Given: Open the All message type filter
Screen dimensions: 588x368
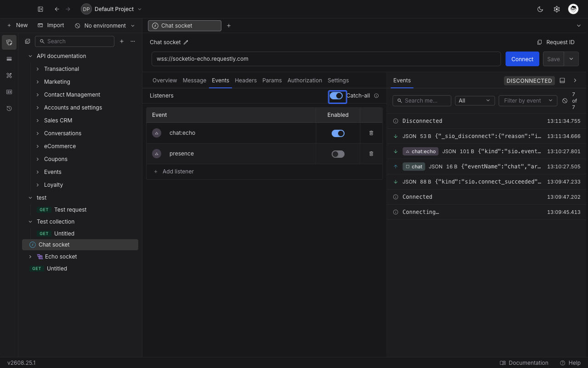Looking at the screenshot, I should [x=475, y=101].
